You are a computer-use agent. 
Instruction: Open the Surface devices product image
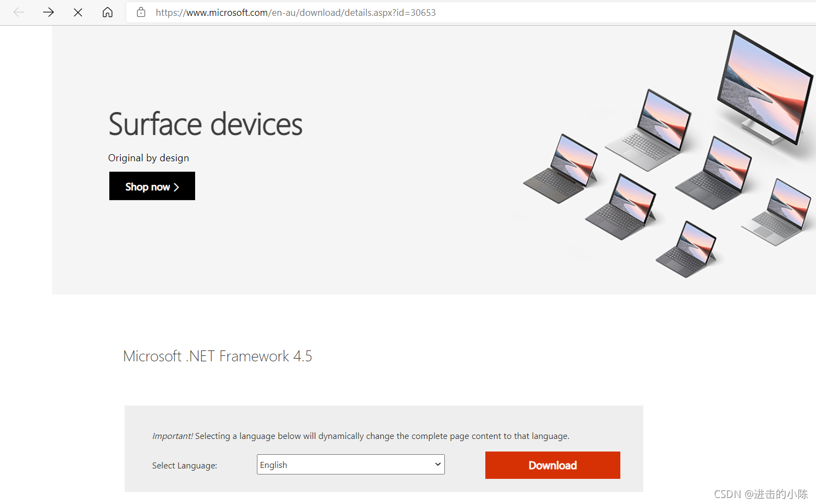668,154
